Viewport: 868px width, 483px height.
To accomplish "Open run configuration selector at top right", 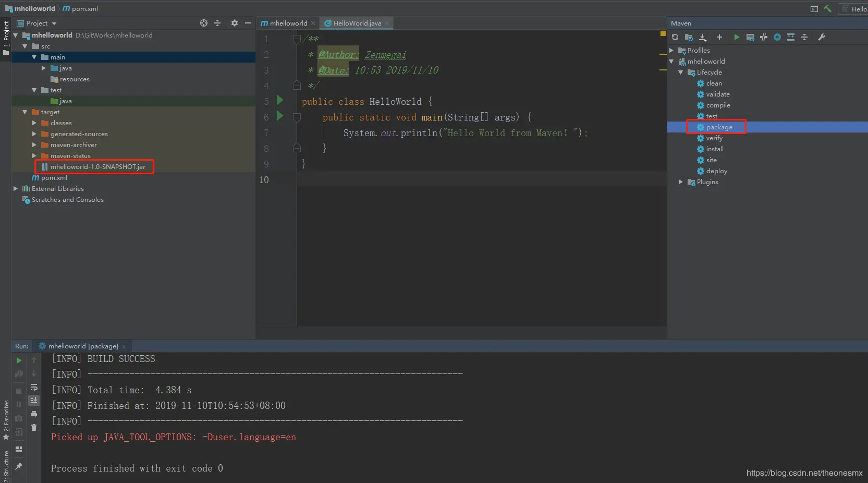I will tap(854, 9).
